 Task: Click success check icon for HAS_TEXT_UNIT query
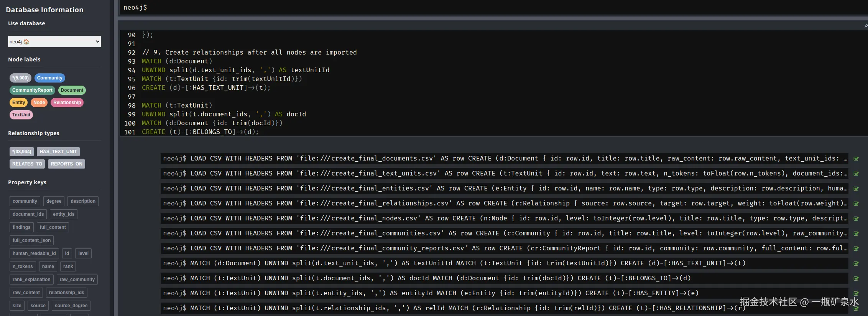point(856,263)
